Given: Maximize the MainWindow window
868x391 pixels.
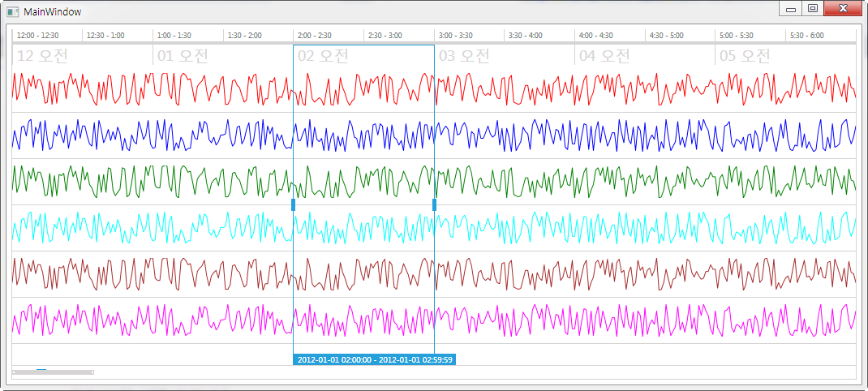Looking at the screenshot, I should 812,8.
